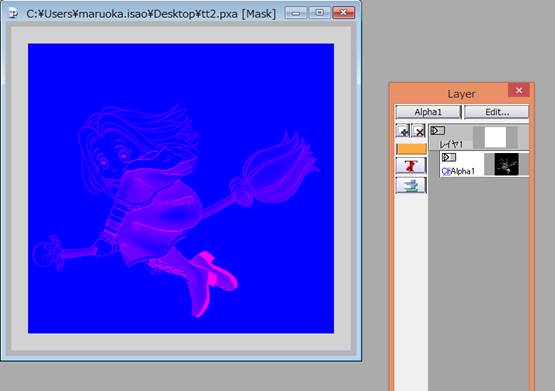
Task: Close the tt2.pxa image window
Action: tap(343, 13)
